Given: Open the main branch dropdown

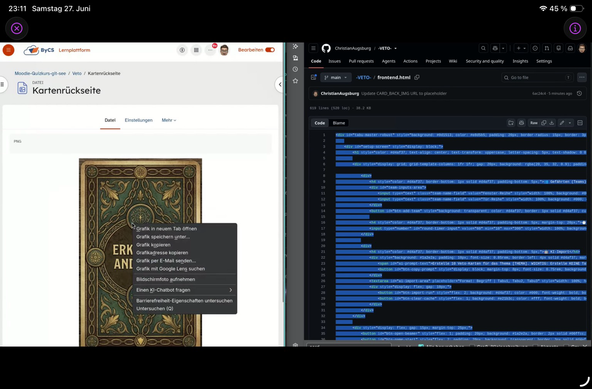Looking at the screenshot, I should pyautogui.click(x=336, y=77).
